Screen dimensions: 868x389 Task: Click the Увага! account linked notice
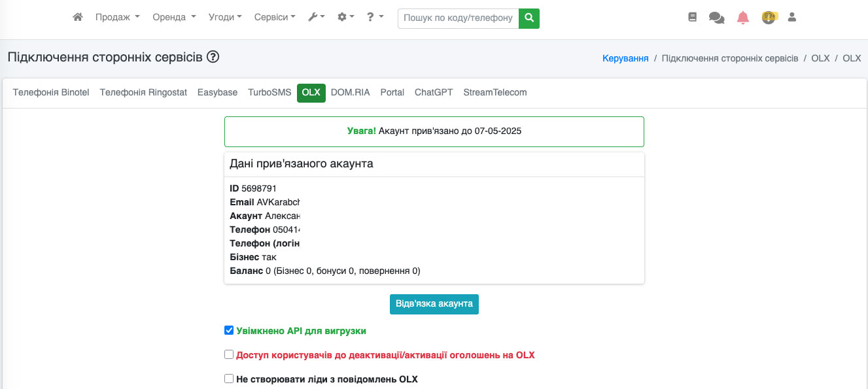pos(434,131)
